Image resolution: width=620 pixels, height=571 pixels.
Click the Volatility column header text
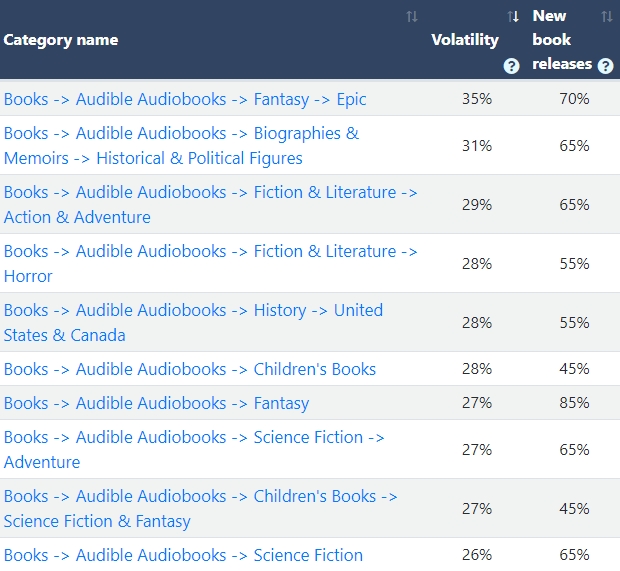(464, 40)
